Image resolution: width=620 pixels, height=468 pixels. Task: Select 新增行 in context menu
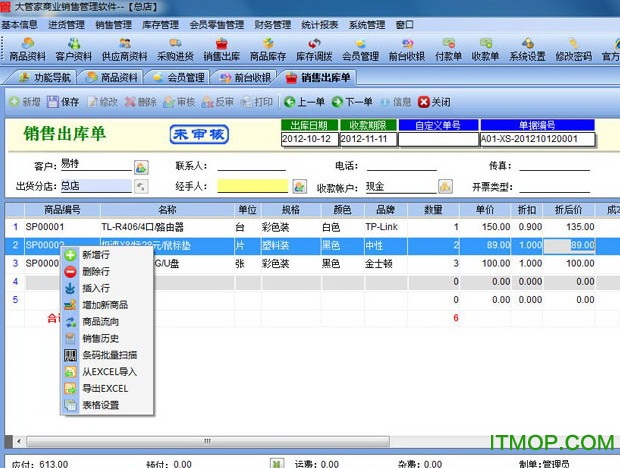(x=107, y=255)
